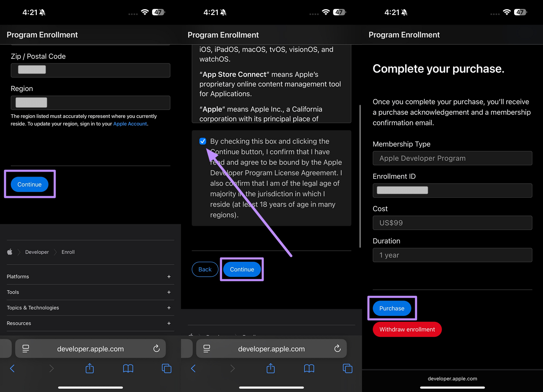Open the Enroll breadcrumb link in the left phone
This screenshot has height=392, width=543.
68,252
